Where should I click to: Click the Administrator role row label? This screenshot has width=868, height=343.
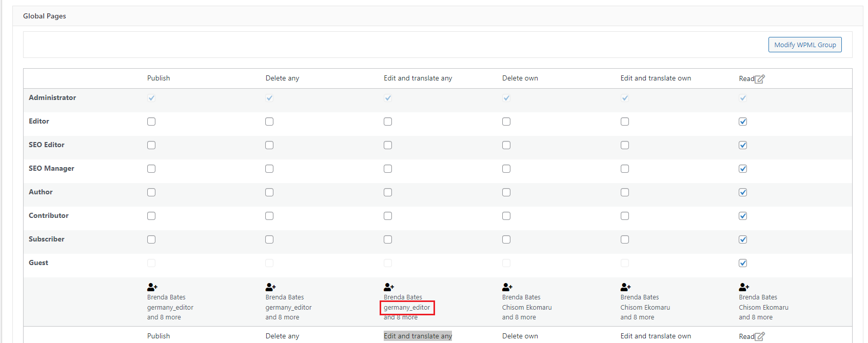[x=52, y=97]
